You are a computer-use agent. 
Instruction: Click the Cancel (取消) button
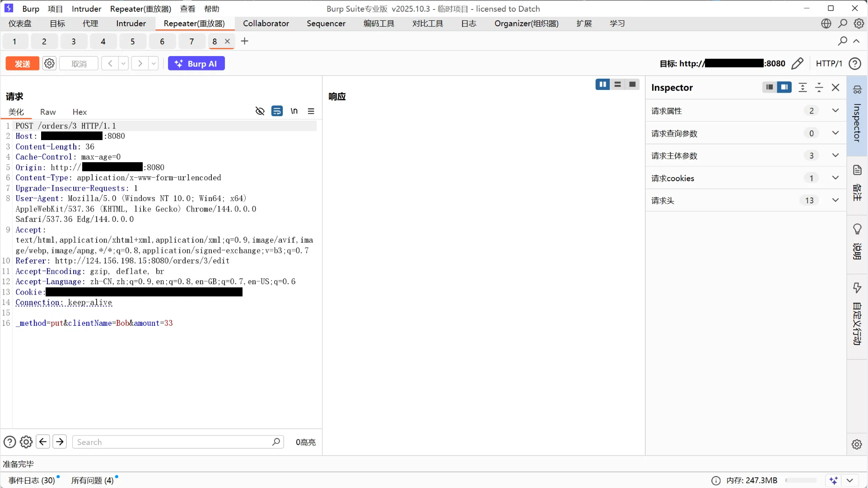coord(79,64)
